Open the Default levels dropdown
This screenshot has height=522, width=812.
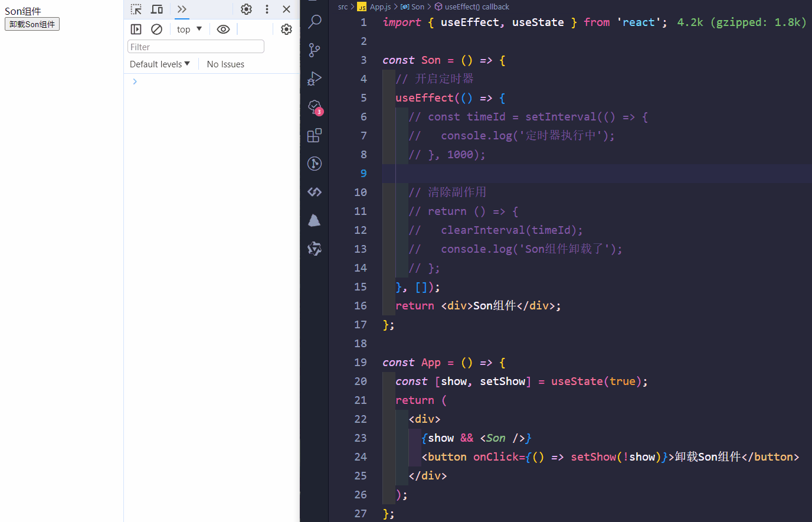pyautogui.click(x=160, y=64)
